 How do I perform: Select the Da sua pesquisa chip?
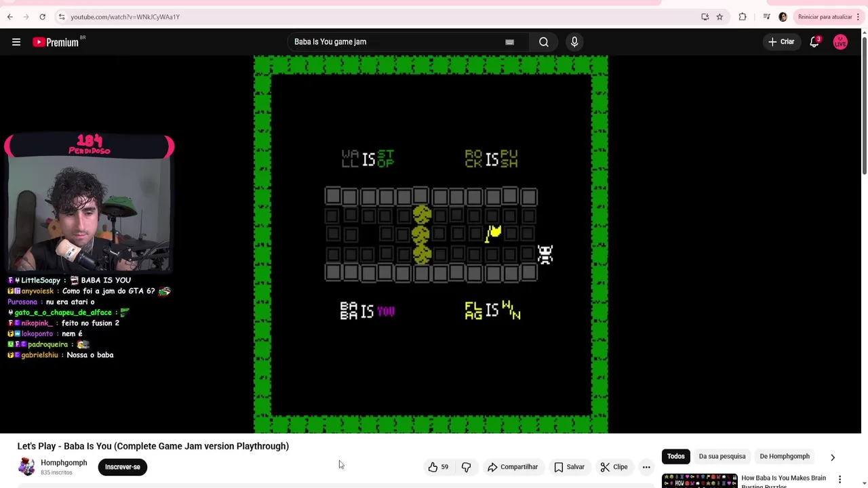click(722, 456)
